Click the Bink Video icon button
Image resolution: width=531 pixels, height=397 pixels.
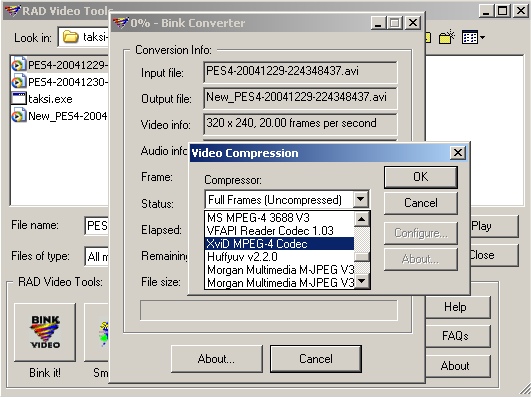coord(45,332)
